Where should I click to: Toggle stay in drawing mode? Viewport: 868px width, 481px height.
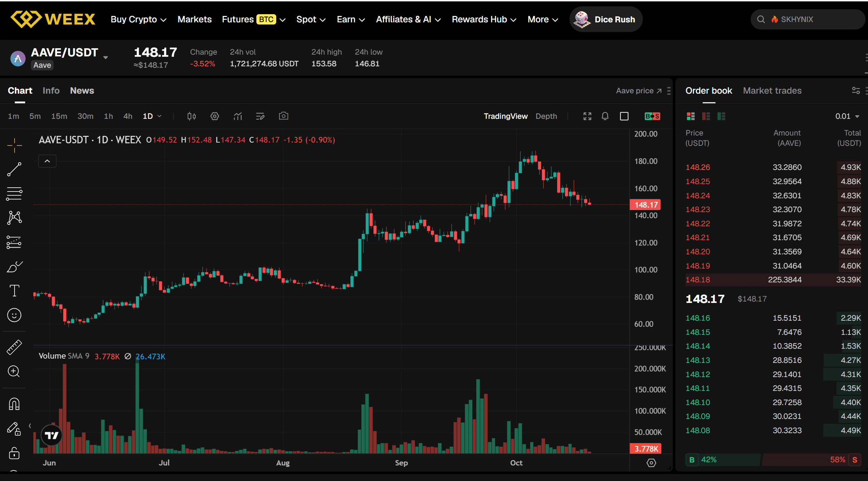(x=14, y=429)
